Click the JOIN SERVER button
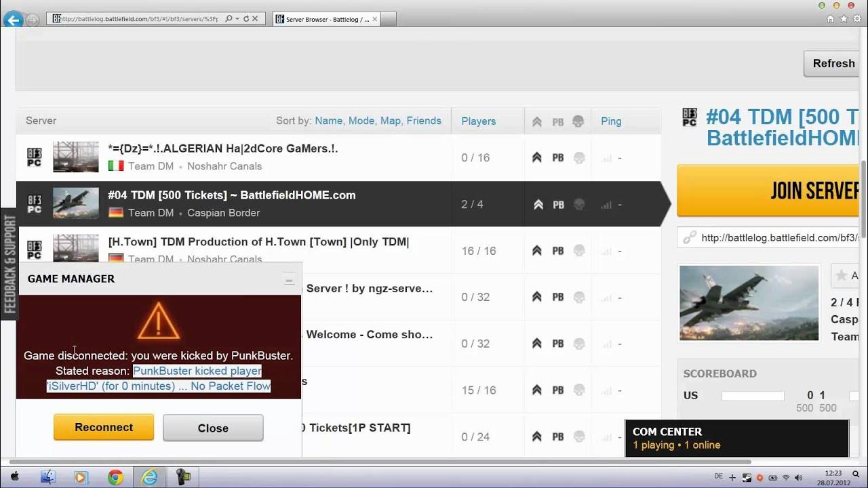The width and height of the screenshot is (868, 488). (x=768, y=190)
